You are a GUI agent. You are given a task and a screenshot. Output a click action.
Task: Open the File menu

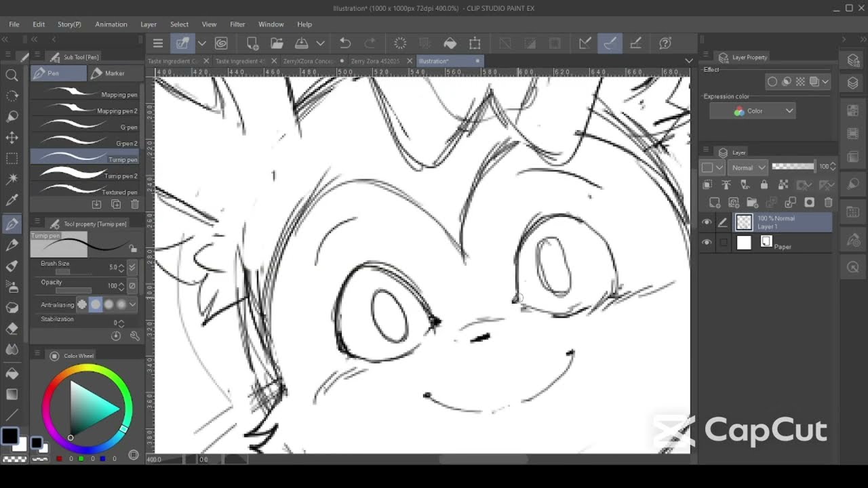[x=14, y=24]
